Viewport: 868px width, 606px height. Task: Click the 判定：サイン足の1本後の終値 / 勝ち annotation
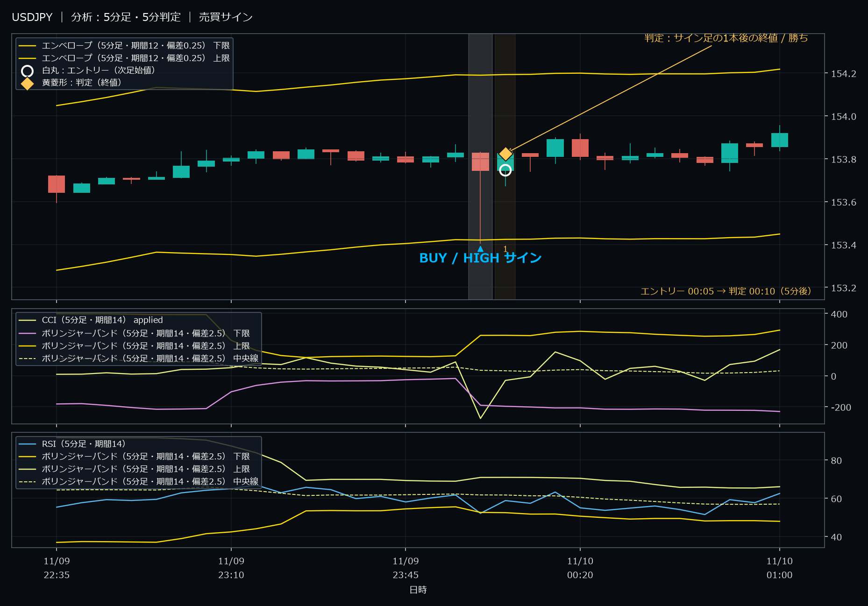tap(726, 38)
